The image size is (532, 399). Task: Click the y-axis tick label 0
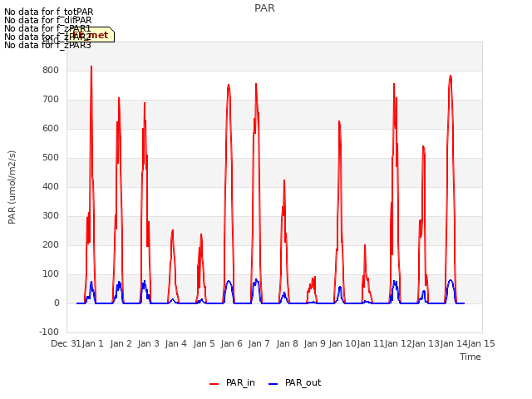tap(57, 303)
